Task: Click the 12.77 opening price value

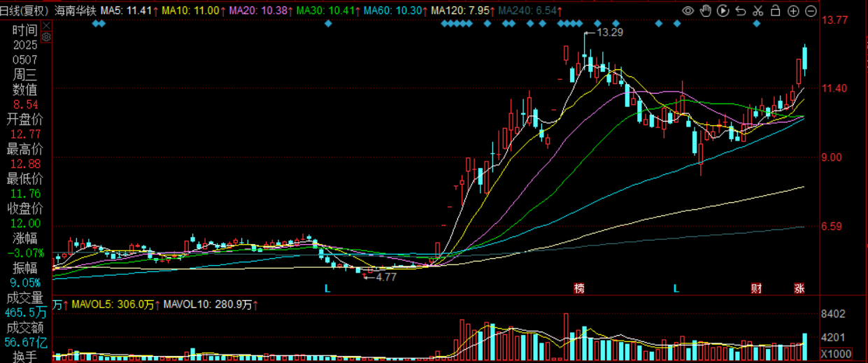Action: [24, 134]
